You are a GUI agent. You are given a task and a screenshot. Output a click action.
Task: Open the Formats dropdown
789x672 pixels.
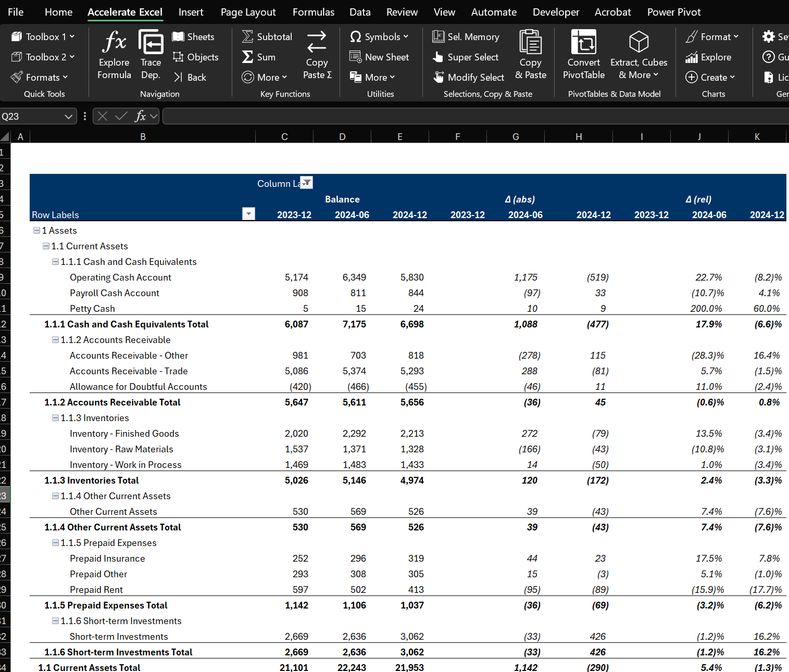point(40,77)
